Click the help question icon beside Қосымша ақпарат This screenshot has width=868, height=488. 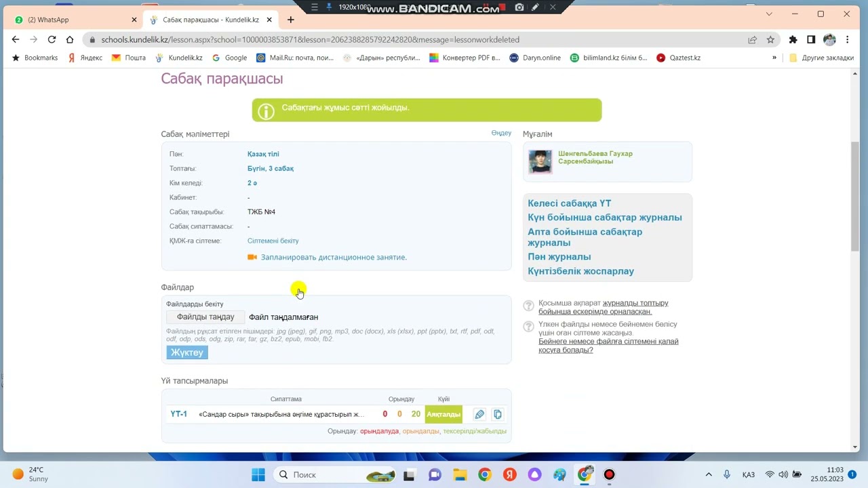(x=529, y=306)
